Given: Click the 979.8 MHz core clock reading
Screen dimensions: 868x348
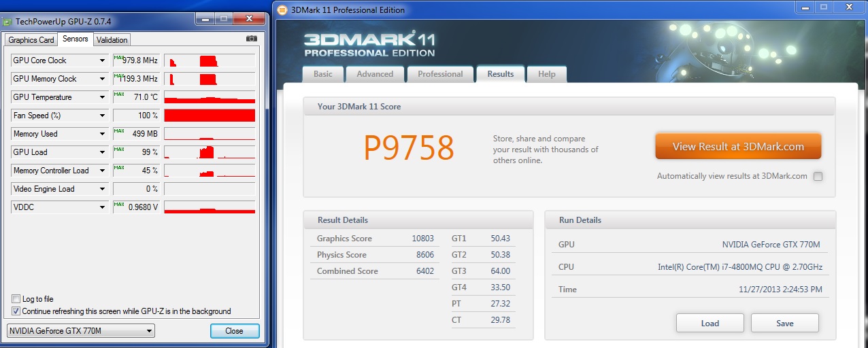Looking at the screenshot, I should tap(140, 60).
